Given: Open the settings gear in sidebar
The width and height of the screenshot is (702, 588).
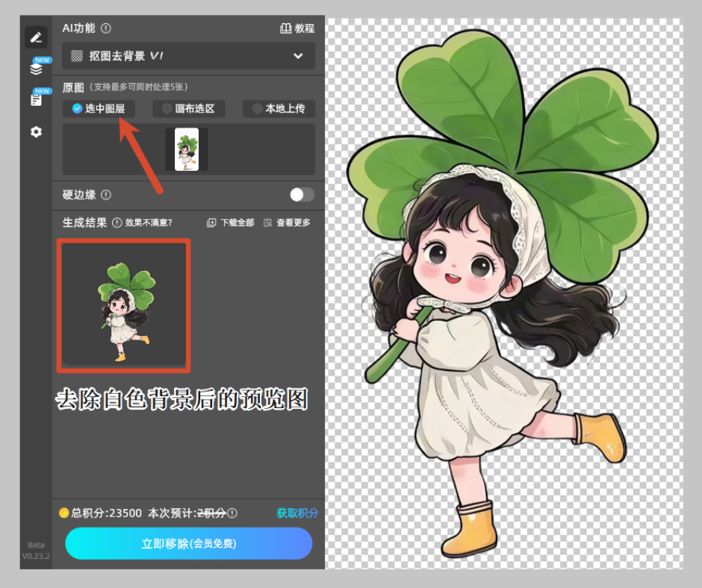Looking at the screenshot, I should point(36,131).
